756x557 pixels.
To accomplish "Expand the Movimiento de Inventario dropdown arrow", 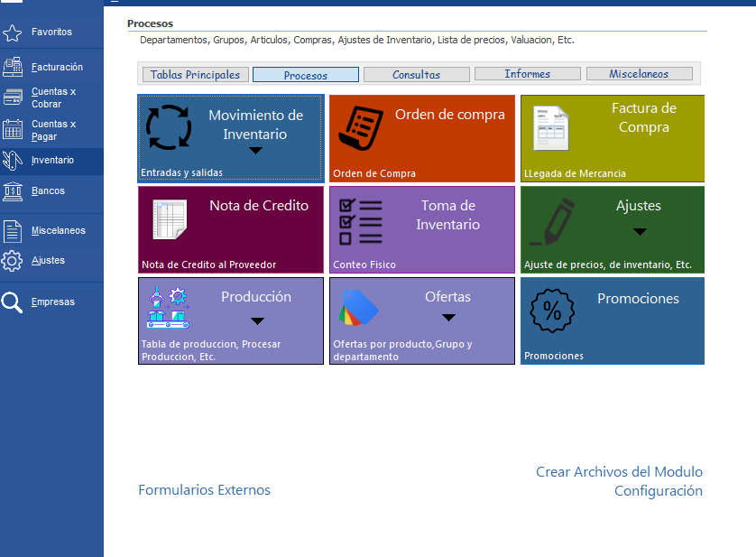I will pyautogui.click(x=255, y=151).
